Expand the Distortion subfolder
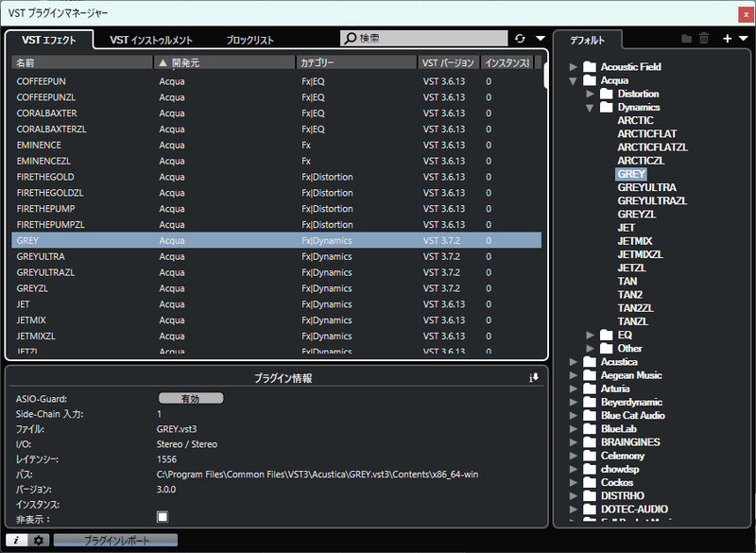This screenshot has width=756, height=553. point(590,94)
